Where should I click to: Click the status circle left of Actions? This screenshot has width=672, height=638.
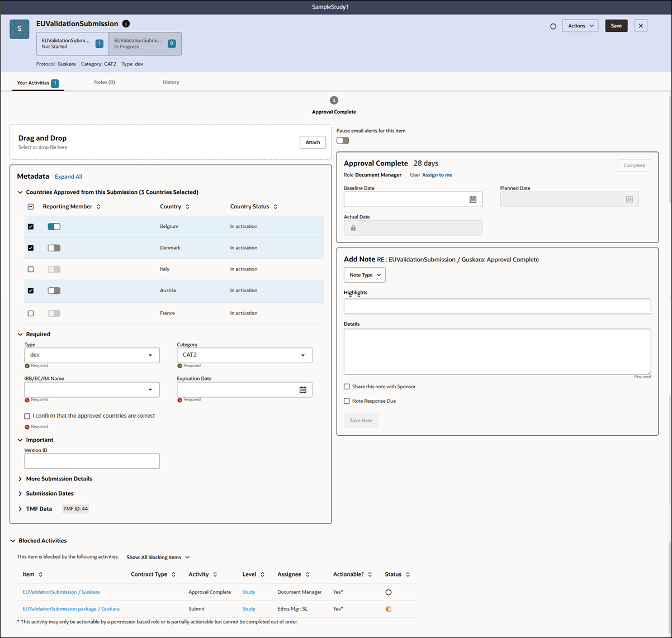553,26
